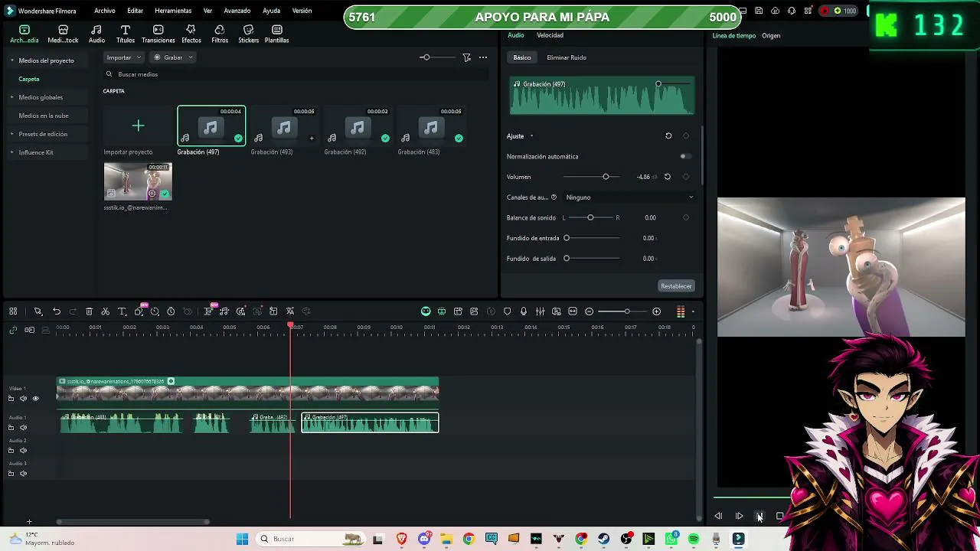The height and width of the screenshot is (551, 980).
Task: Open the Editar menu
Action: 136,11
